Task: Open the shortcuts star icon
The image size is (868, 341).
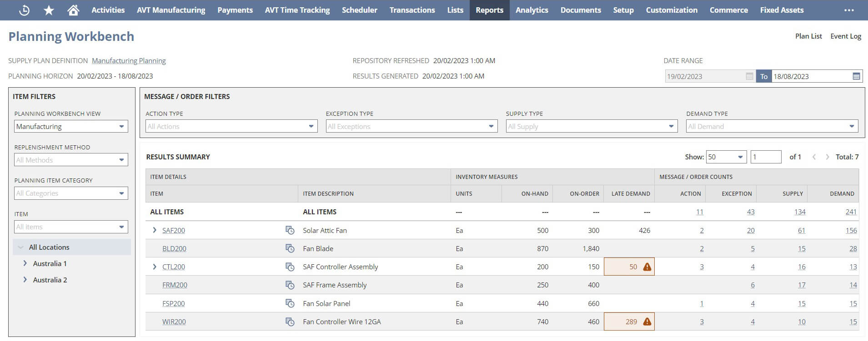Action: pyautogui.click(x=49, y=10)
